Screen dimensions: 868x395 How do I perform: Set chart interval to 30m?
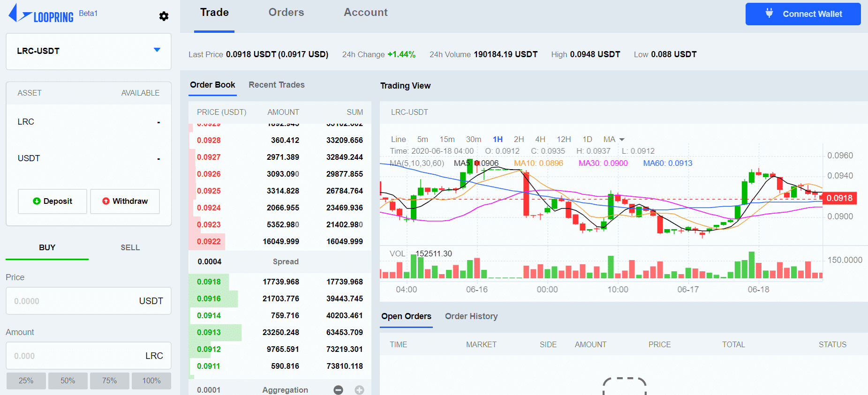tap(474, 139)
